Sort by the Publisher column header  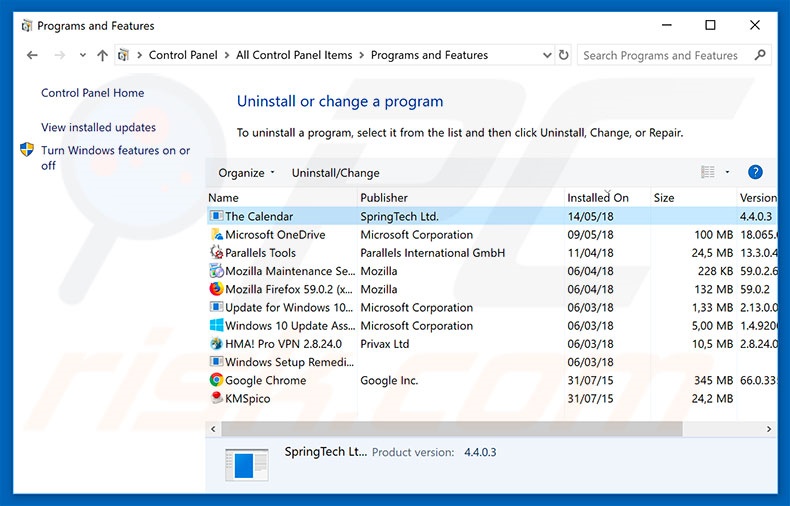tap(460, 198)
